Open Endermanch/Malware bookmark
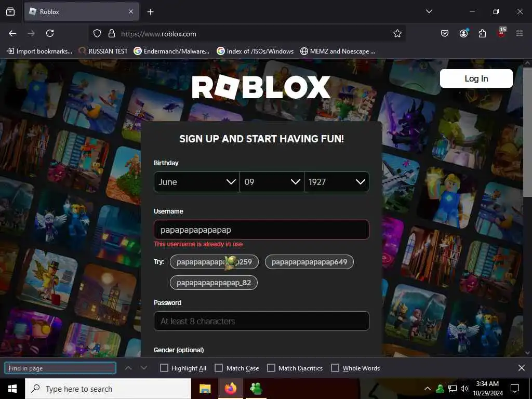The width and height of the screenshot is (532, 399). 171,51
